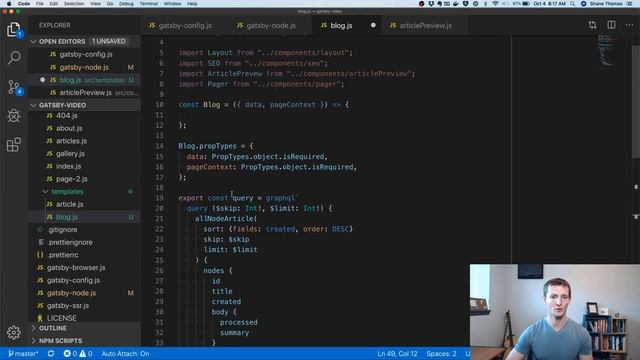Image resolution: width=640 pixels, height=360 pixels.
Task: Open the Terminal menu
Action: click(x=149, y=4)
